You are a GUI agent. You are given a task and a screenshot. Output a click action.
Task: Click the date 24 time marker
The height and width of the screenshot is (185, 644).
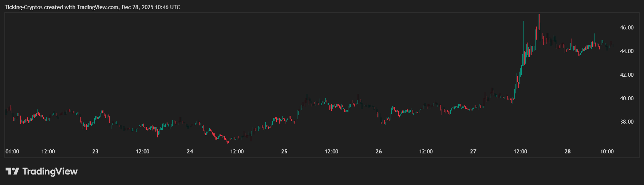tap(190, 152)
